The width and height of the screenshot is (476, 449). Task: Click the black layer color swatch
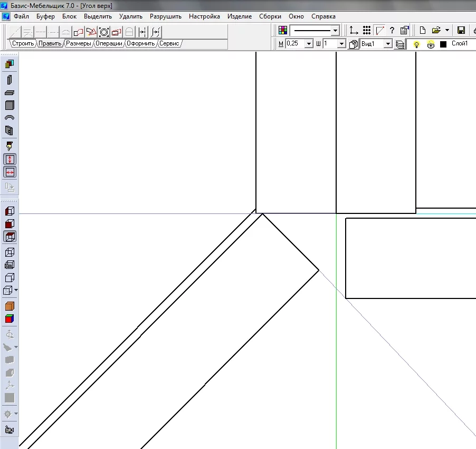click(443, 44)
